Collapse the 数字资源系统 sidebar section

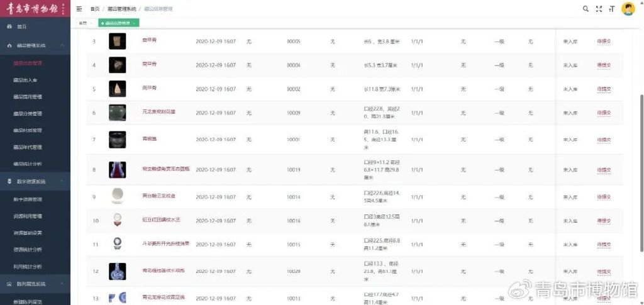pyautogui.click(x=61, y=181)
